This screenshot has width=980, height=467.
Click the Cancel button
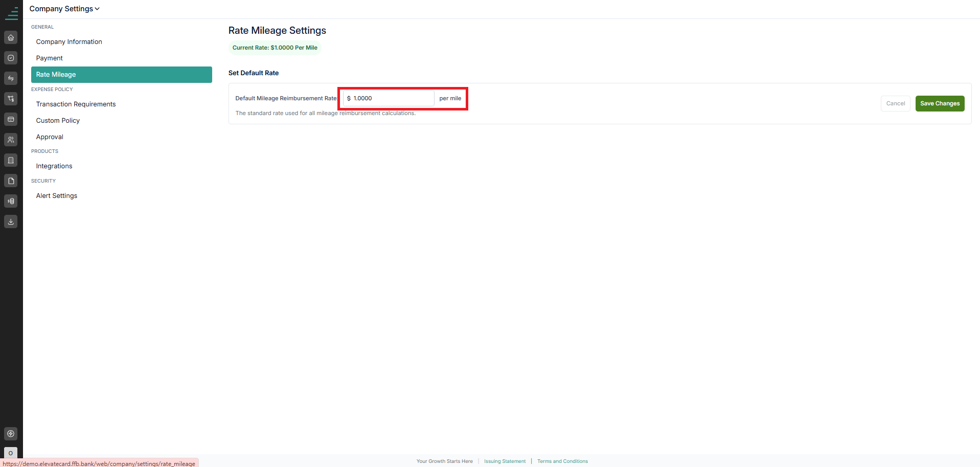point(895,103)
